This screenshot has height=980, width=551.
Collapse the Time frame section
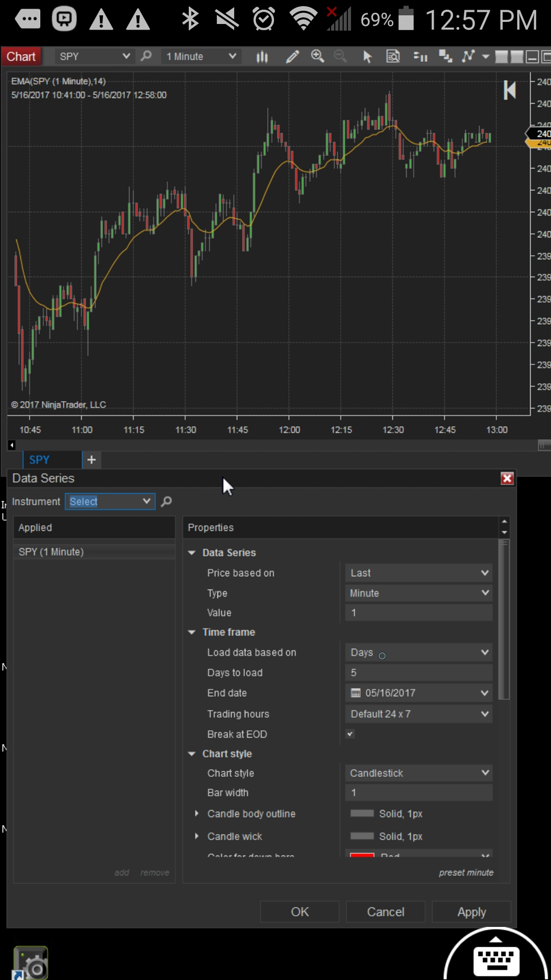pos(192,632)
